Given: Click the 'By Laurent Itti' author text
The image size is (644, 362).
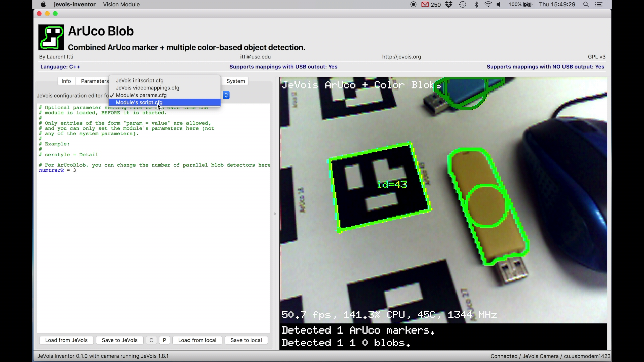Looking at the screenshot, I should [56, 57].
